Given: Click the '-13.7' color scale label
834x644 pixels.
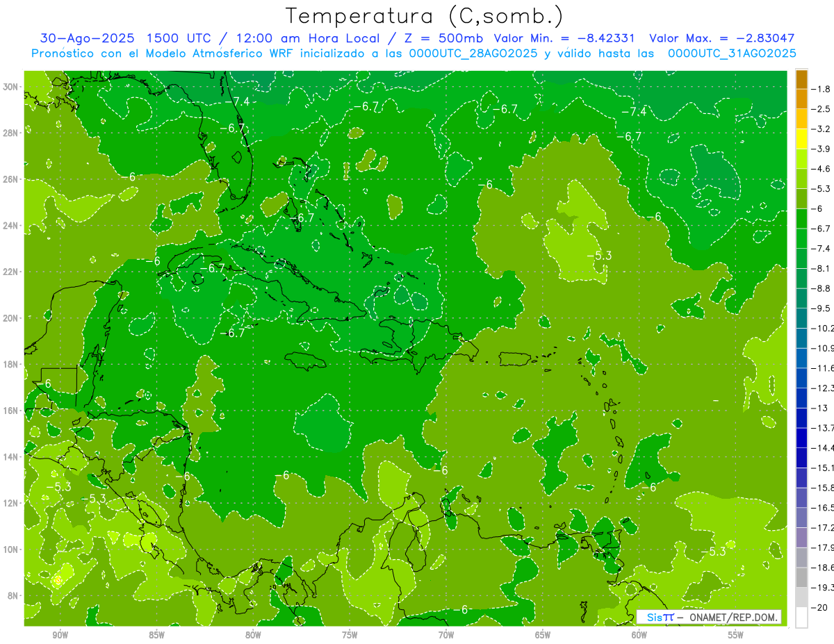Looking at the screenshot, I should (x=822, y=428).
